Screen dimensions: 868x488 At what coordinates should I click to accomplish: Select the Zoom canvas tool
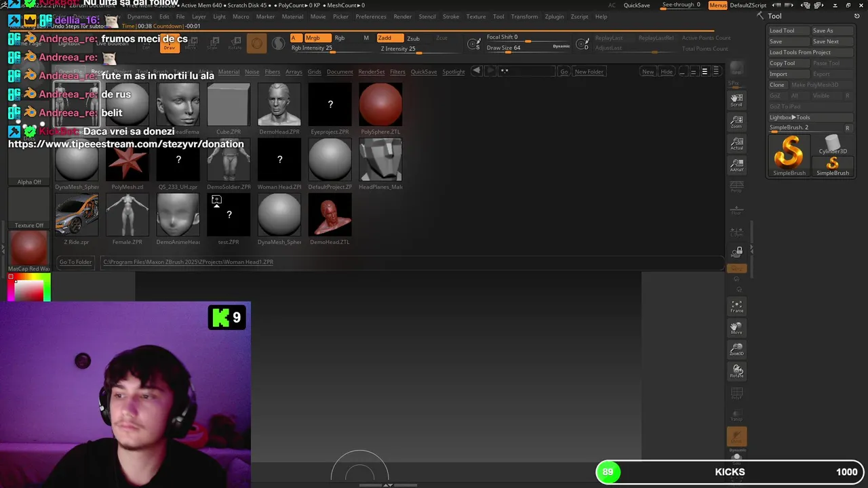point(736,122)
